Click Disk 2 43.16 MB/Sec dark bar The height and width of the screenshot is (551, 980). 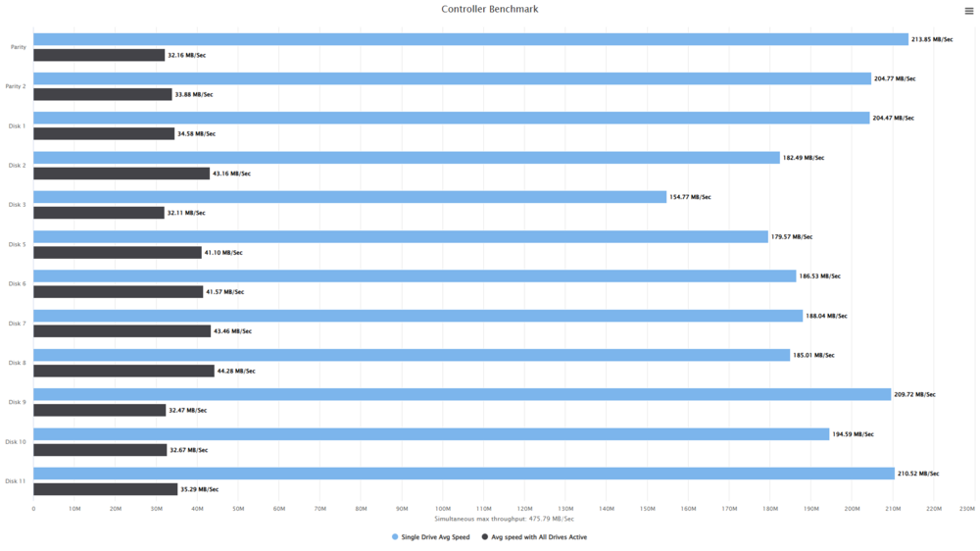tap(122, 174)
